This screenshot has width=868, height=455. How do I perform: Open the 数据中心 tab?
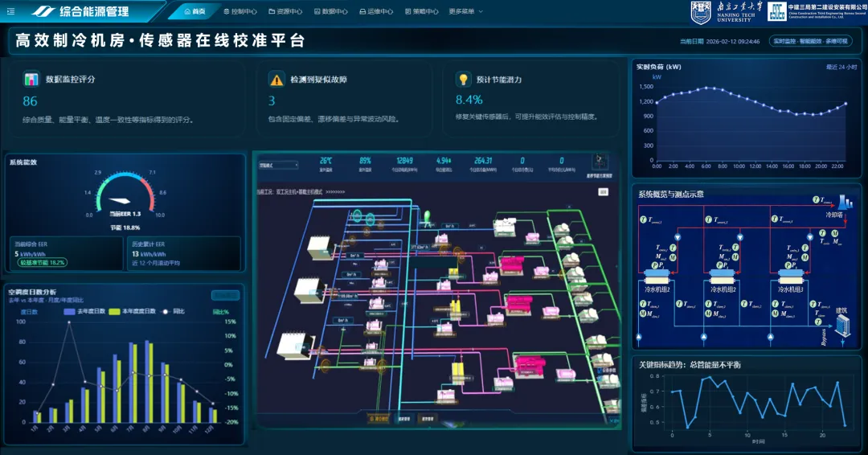(x=330, y=11)
